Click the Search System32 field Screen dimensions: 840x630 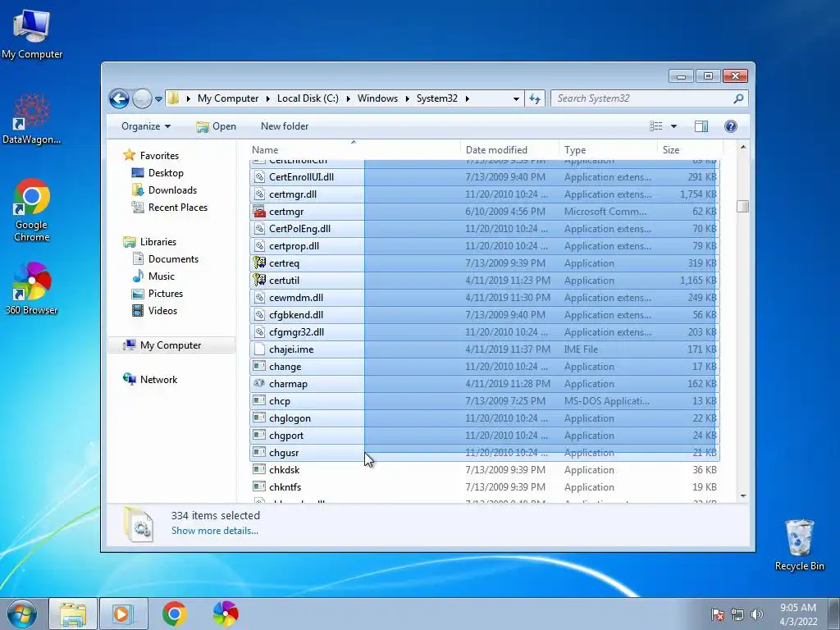[641, 98]
